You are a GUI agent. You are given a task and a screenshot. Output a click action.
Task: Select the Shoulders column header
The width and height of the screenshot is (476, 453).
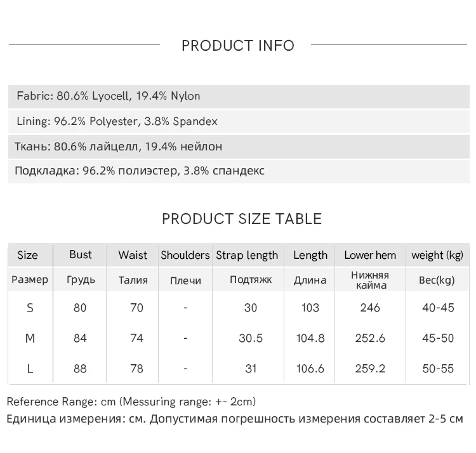(185, 255)
